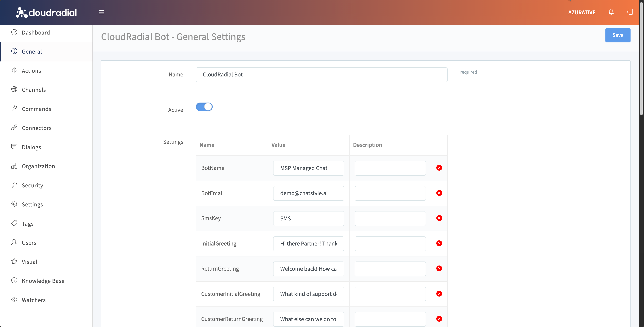Click the Visual star icon

[14, 261]
